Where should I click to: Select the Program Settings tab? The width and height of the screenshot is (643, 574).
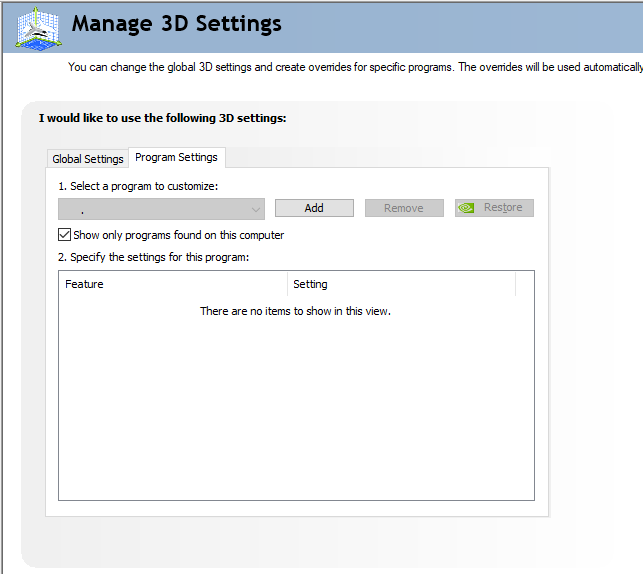[176, 157]
